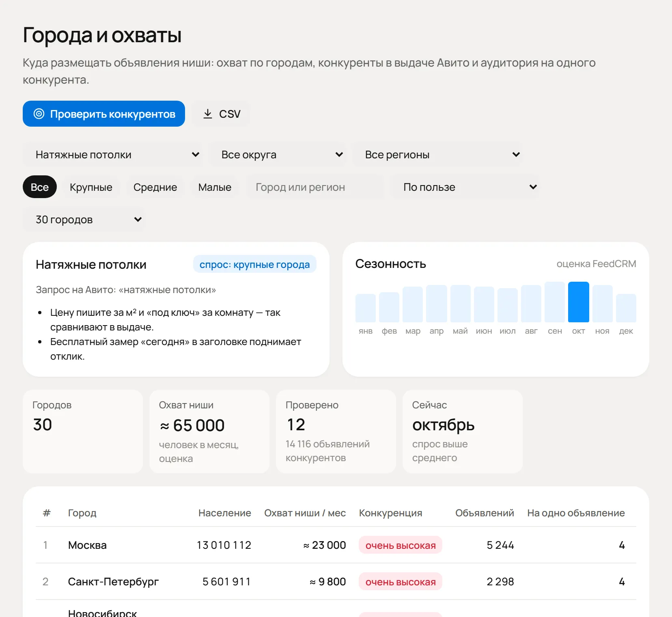Select the сен bar in Сезонность

555,302
